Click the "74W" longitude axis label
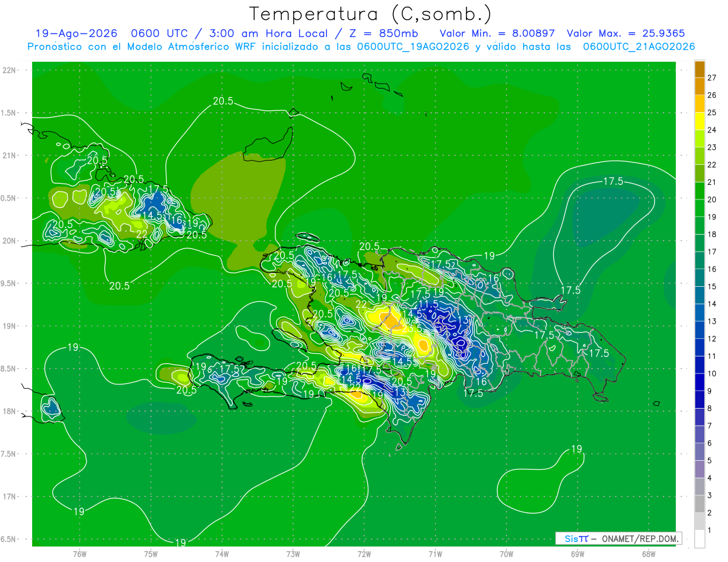The height and width of the screenshot is (562, 728). click(222, 554)
